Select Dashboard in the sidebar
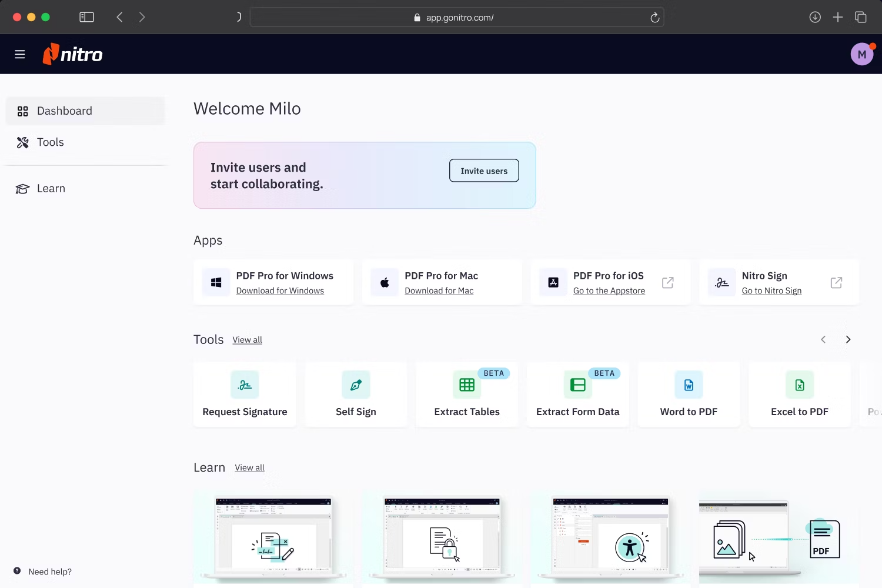Image resolution: width=882 pixels, height=588 pixels. pyautogui.click(x=85, y=111)
